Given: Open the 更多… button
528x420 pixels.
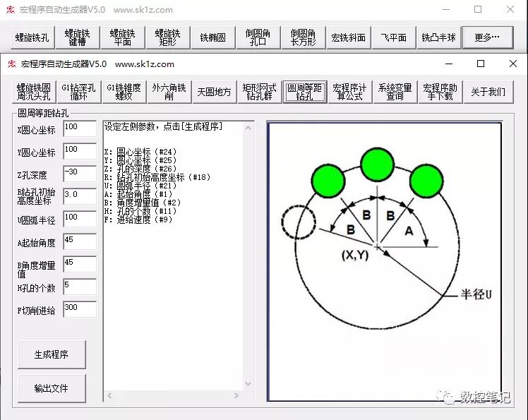Looking at the screenshot, I should click(487, 37).
